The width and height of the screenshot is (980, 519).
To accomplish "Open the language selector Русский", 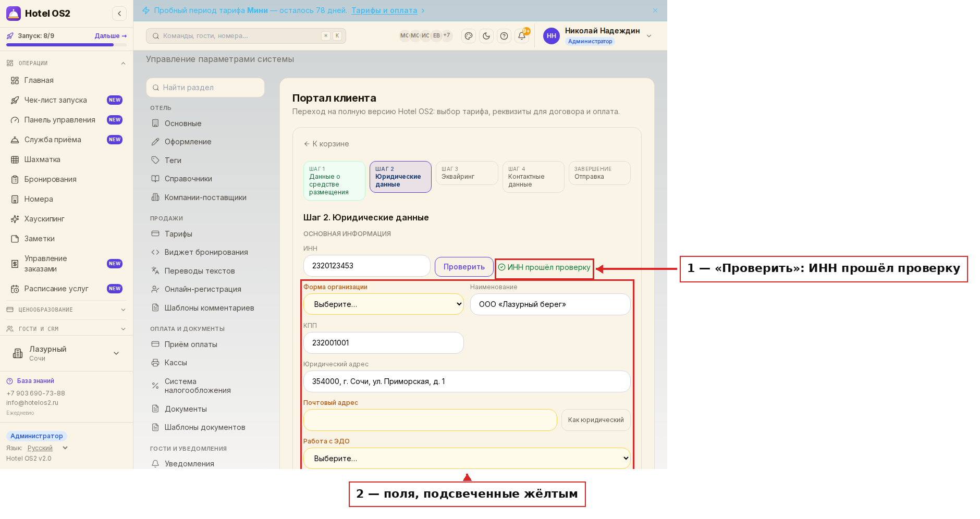I will pyautogui.click(x=47, y=448).
